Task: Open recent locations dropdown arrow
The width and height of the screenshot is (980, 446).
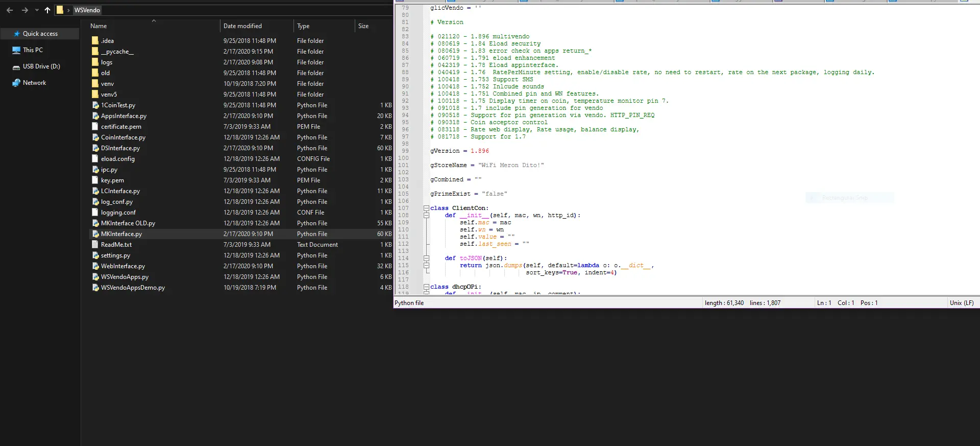Action: pyautogui.click(x=37, y=10)
